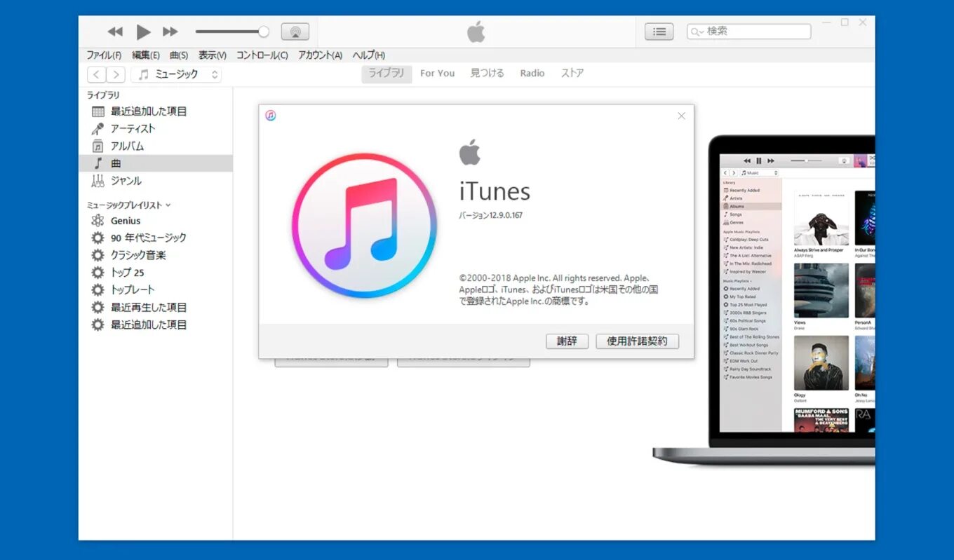The height and width of the screenshot is (560, 954).
Task: Click the 検索 search field
Action: pyautogui.click(x=748, y=32)
